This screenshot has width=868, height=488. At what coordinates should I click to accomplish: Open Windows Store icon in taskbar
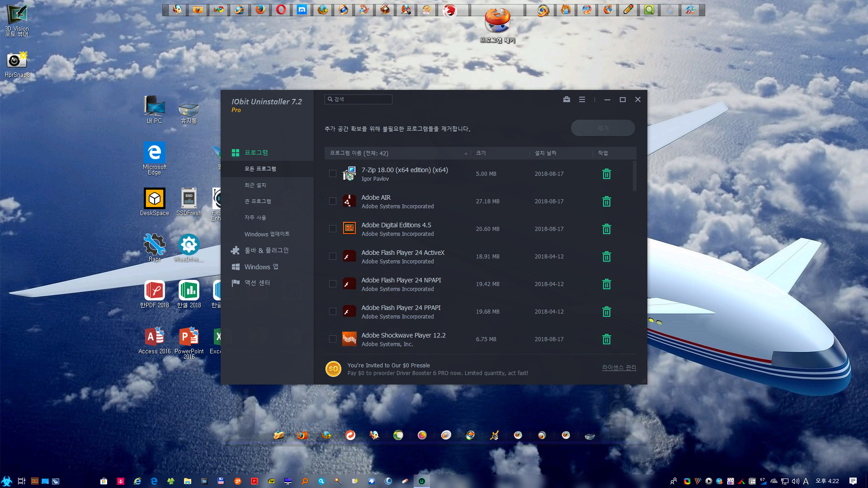(104, 481)
